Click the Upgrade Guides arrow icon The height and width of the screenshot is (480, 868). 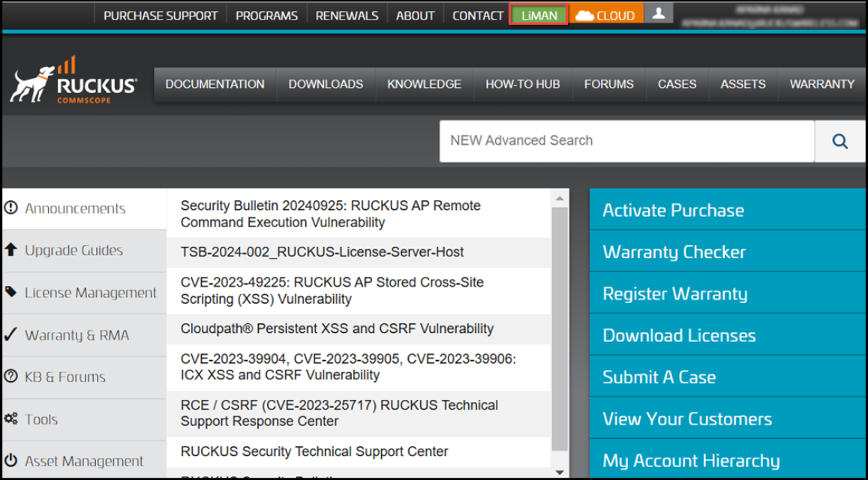11,250
